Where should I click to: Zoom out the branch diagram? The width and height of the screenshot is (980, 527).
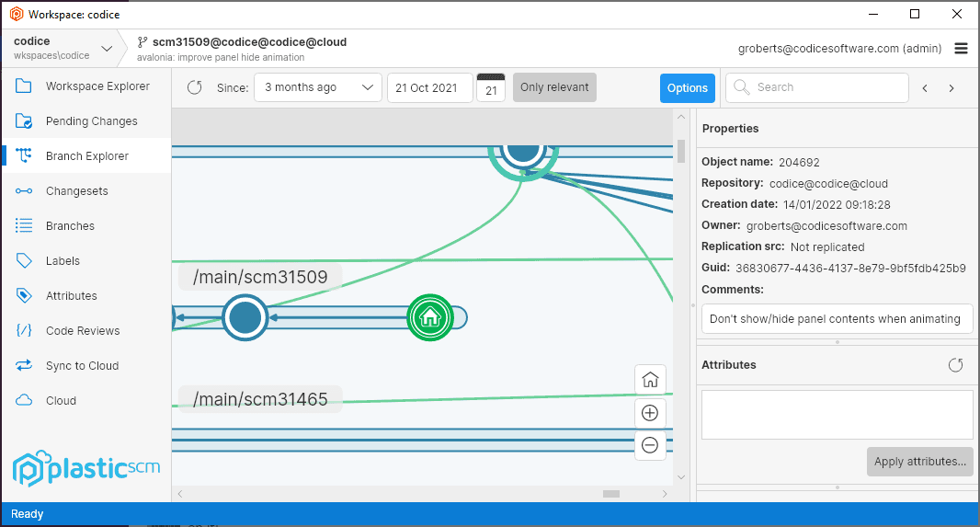[x=650, y=445]
